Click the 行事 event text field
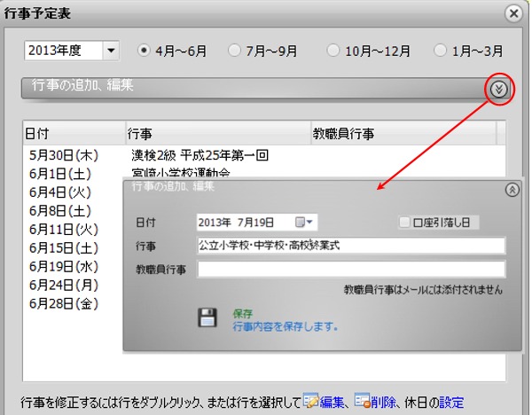532x415 pixels. coord(350,246)
